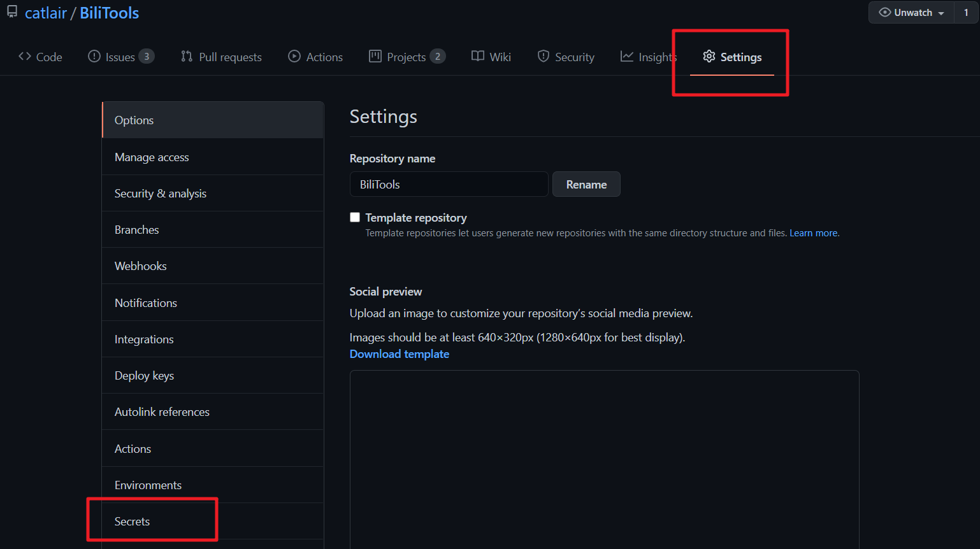Click the Insights graph icon

click(627, 56)
